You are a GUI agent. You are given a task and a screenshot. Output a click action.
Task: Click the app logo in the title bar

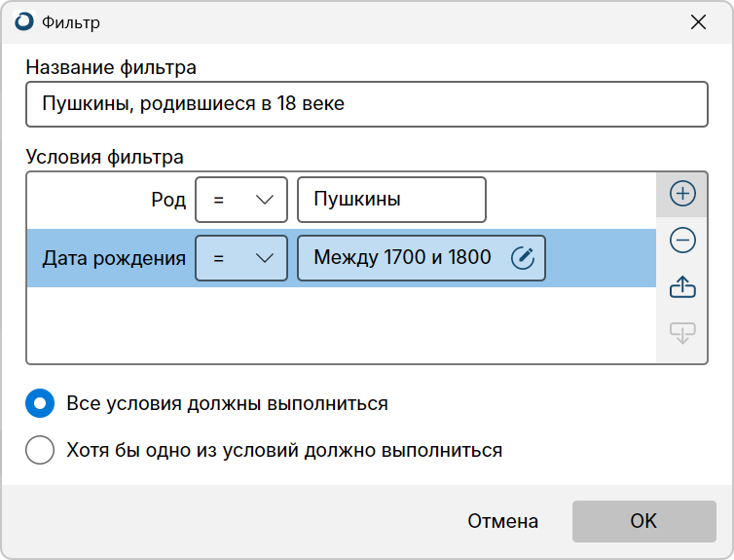pos(24,21)
